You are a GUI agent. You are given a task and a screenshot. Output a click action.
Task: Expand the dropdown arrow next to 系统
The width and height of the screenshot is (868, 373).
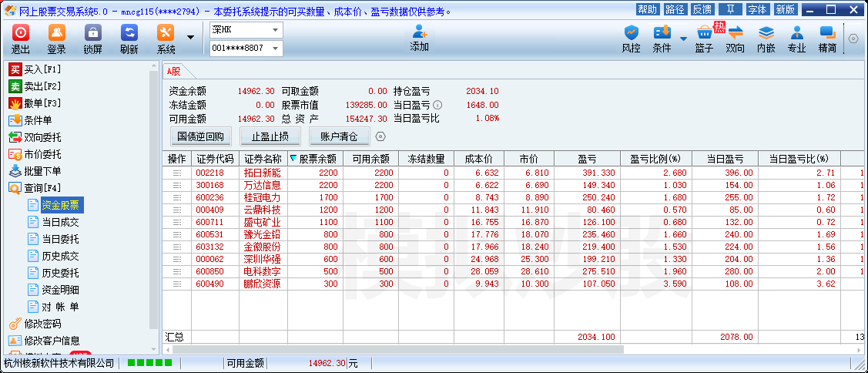tap(190, 38)
